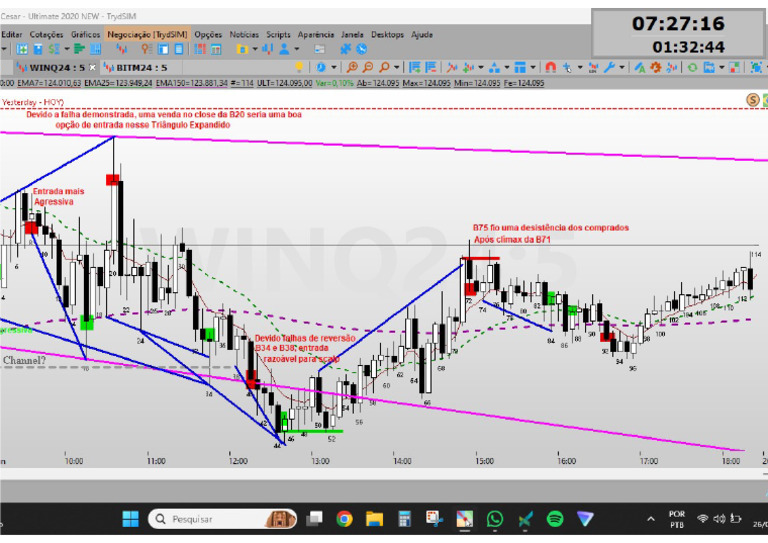This screenshot has height=543, width=768.
Task: Open the Gráficos menu
Action: [85, 34]
